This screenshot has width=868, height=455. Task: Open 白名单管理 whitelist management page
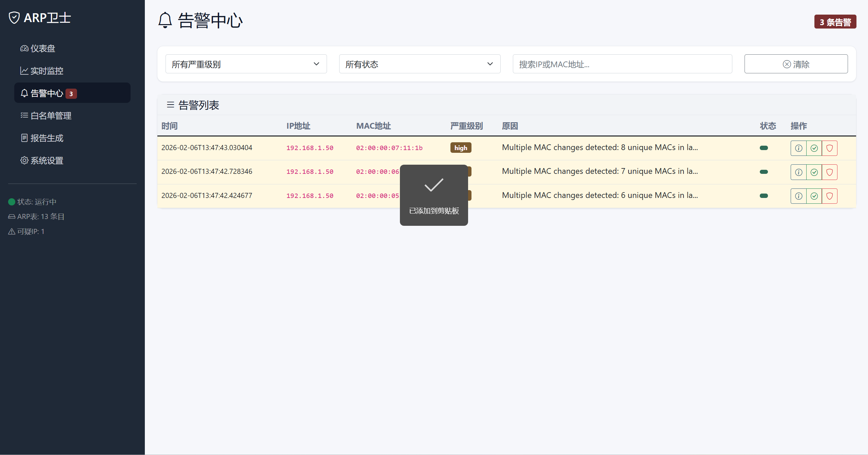[x=51, y=116]
